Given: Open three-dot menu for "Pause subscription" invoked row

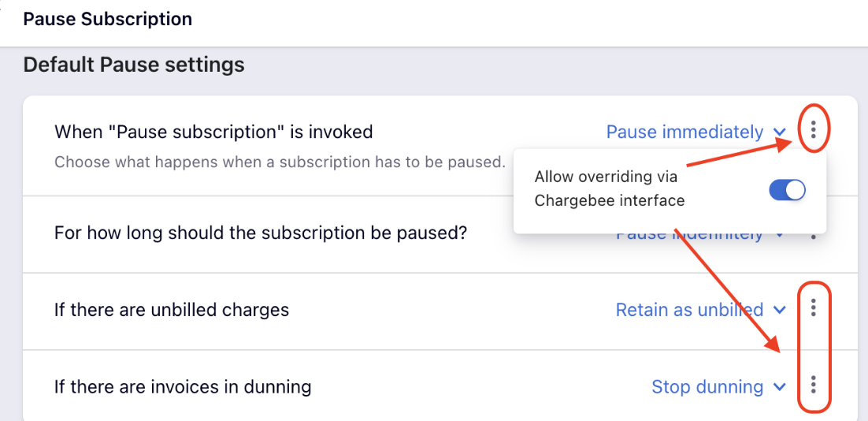Looking at the screenshot, I should click(x=813, y=129).
